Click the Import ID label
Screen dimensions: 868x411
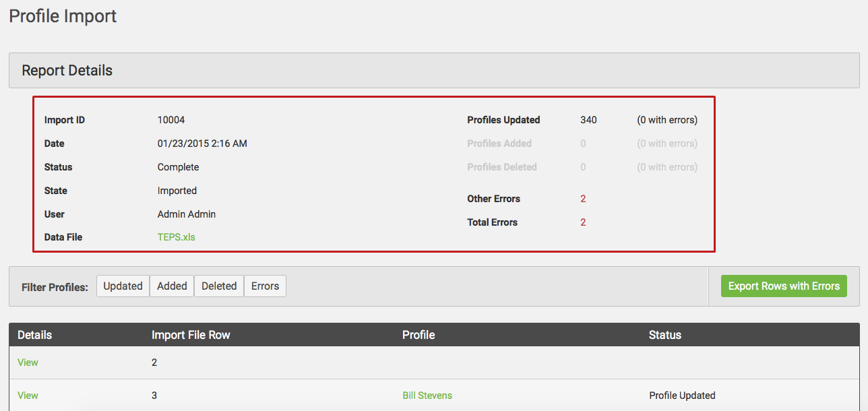tap(65, 120)
